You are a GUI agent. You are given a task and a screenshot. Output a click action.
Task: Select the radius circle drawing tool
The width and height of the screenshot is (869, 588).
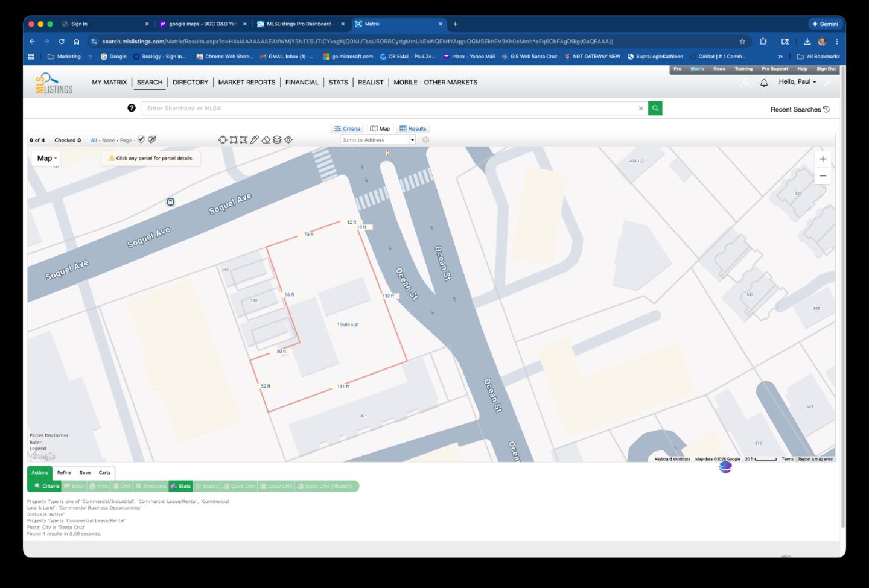[x=223, y=140]
